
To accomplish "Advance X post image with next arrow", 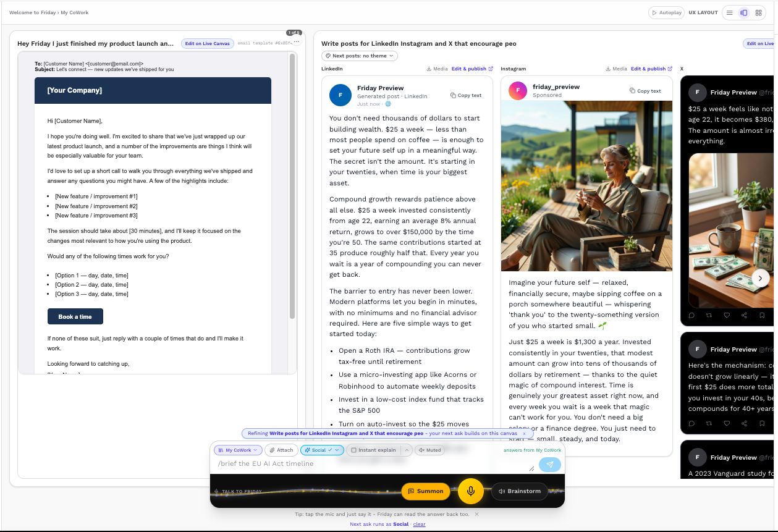I will click(761, 277).
